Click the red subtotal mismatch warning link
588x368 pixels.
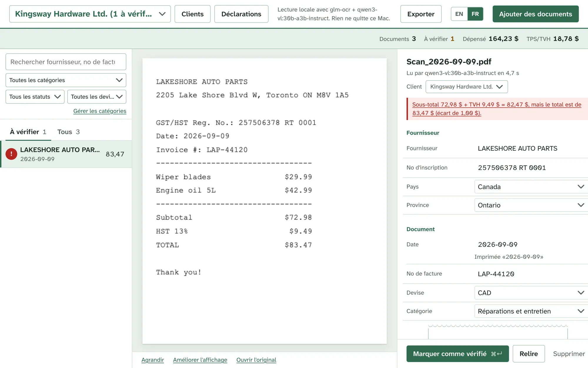(497, 109)
